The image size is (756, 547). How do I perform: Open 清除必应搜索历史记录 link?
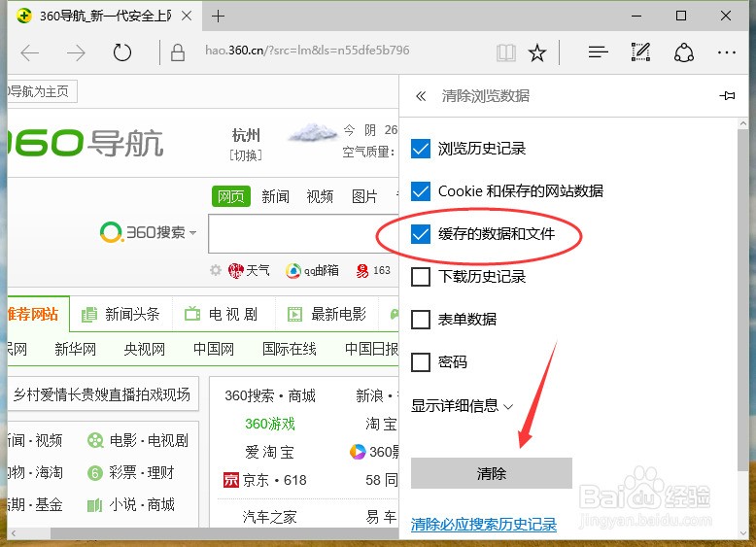(x=484, y=525)
